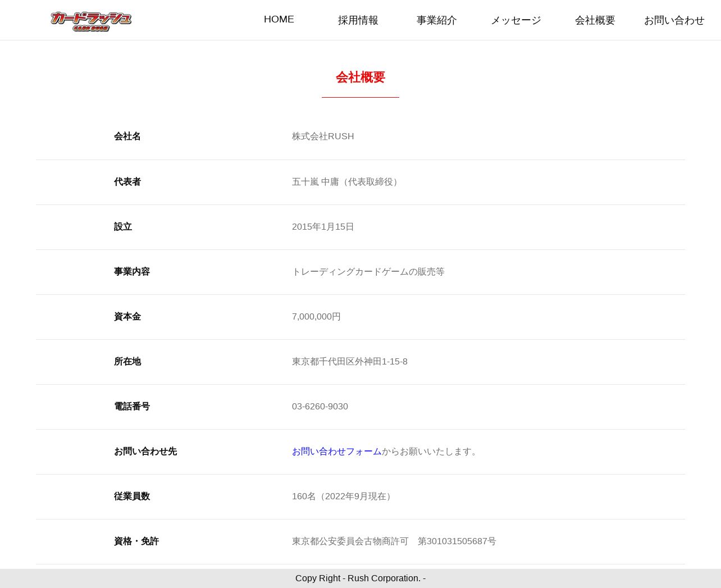The height and width of the screenshot is (588, 721).
Task: Select the 事業内容 label
Action: (132, 272)
